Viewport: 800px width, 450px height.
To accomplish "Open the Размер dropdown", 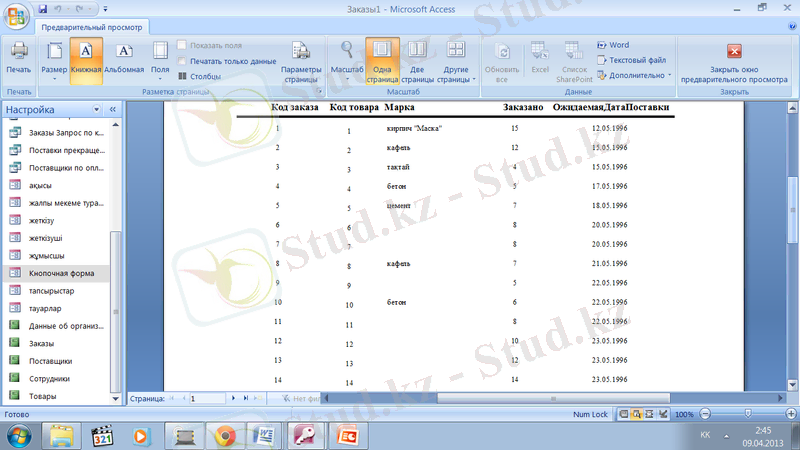I will point(54,60).
